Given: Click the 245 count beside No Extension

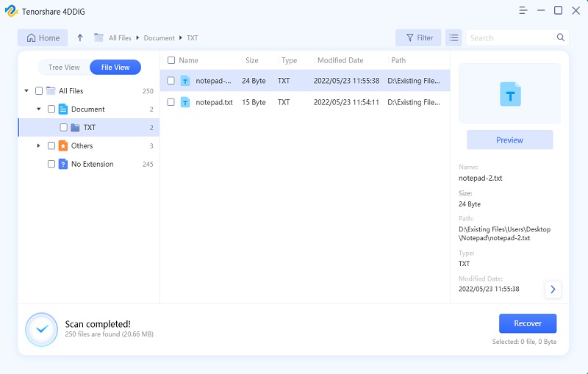Looking at the screenshot, I should [148, 164].
